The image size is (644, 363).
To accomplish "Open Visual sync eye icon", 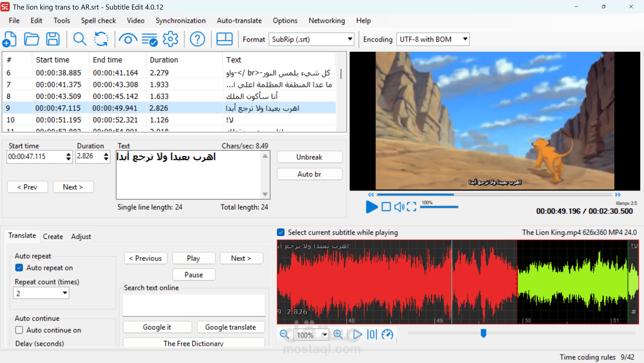I will pos(128,39).
